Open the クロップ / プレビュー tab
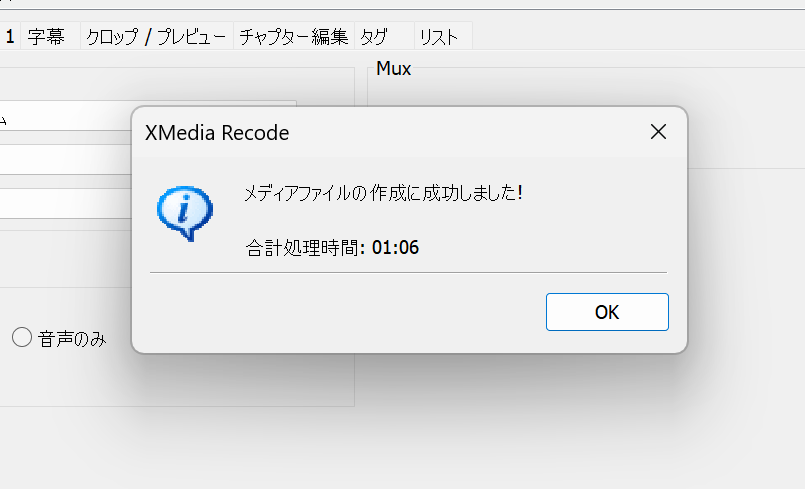 point(155,37)
